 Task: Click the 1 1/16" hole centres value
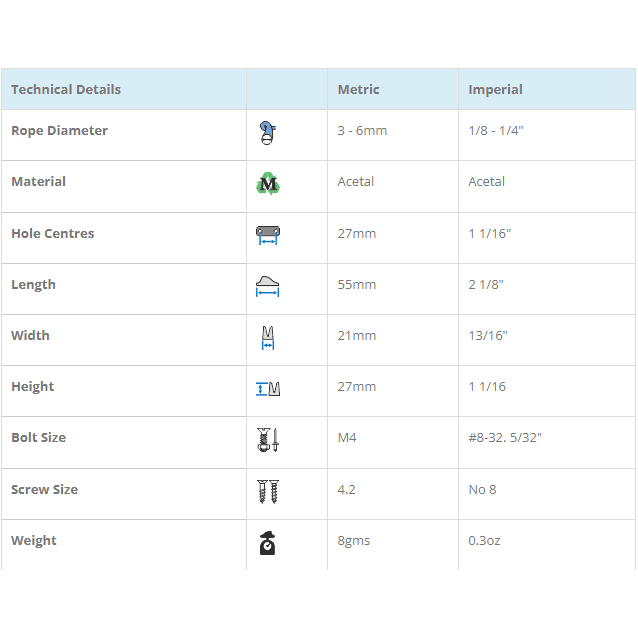[x=489, y=234]
